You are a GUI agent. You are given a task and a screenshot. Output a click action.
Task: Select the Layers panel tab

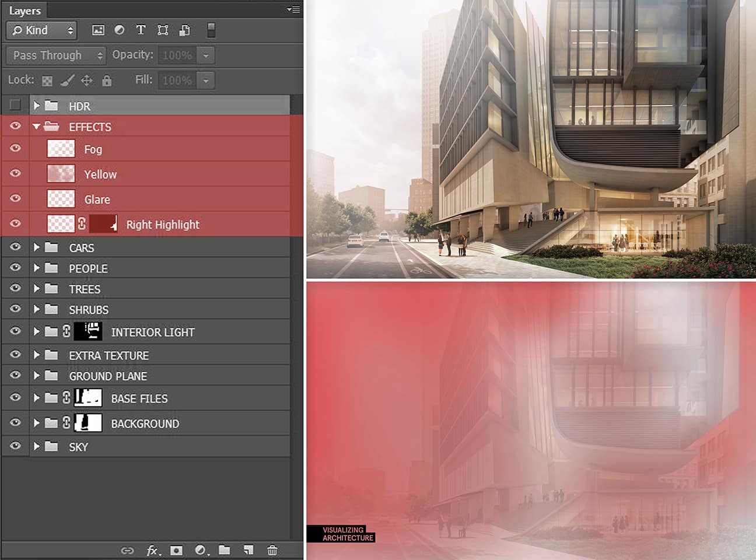[25, 10]
